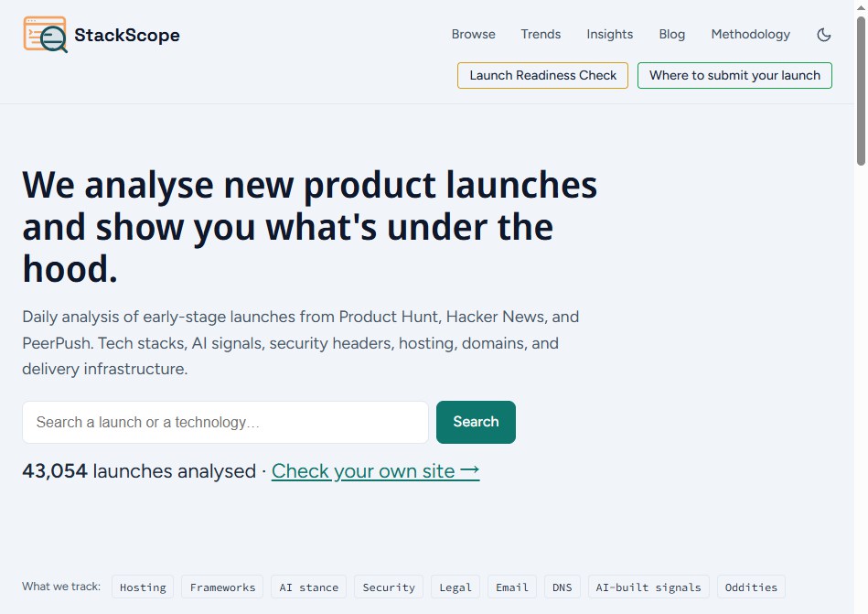Visit the Blog page
This screenshot has width=868, height=614.
coord(671,35)
